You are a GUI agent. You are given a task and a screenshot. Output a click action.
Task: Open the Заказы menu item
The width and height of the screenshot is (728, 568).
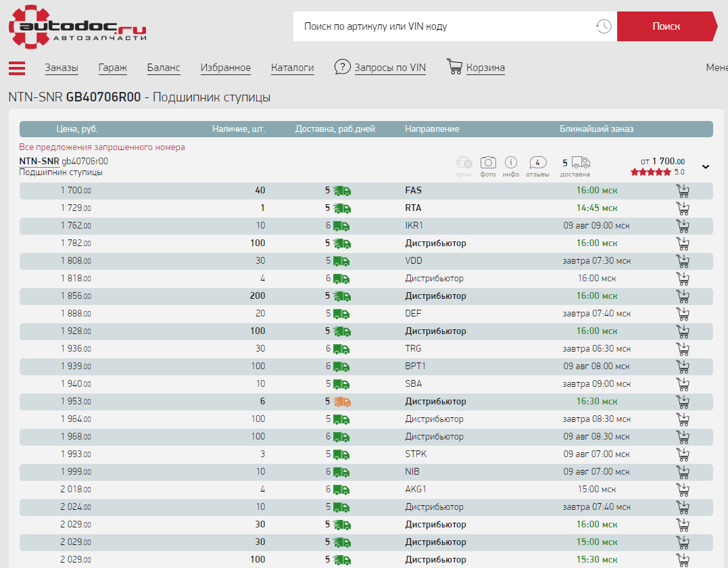(62, 68)
